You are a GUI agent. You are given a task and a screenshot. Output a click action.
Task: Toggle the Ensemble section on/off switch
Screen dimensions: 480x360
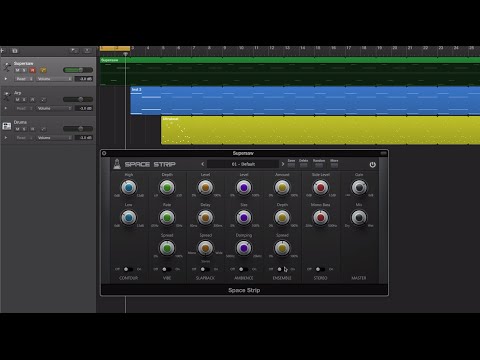tap(282, 269)
